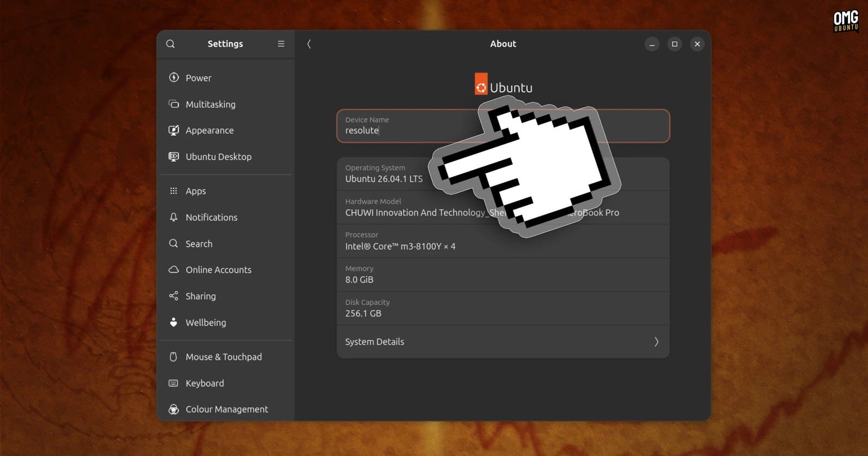The height and width of the screenshot is (456, 868).
Task: Select Keyboard in the sidebar
Action: pos(226,383)
